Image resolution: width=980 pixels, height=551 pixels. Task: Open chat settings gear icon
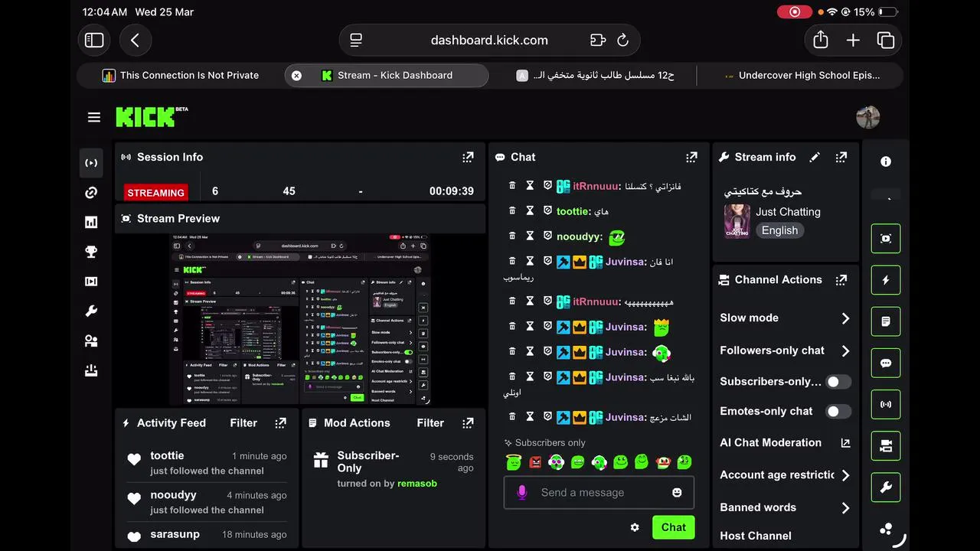point(635,527)
